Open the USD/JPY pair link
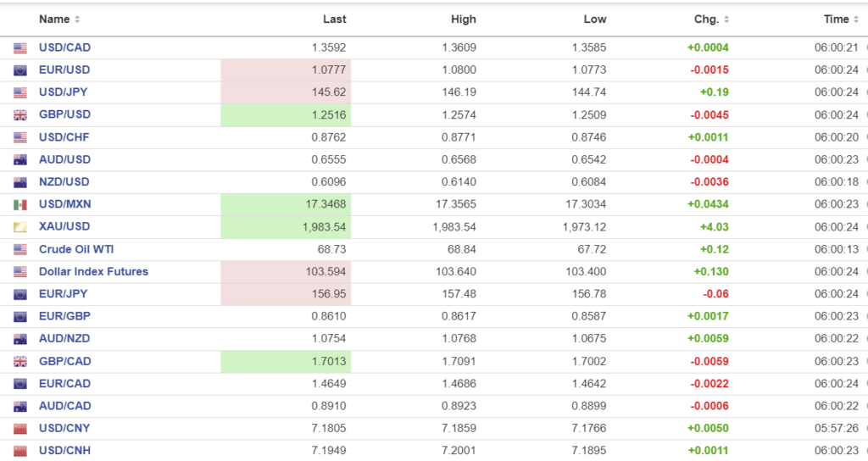Viewport: 868px width, 461px height. (64, 92)
